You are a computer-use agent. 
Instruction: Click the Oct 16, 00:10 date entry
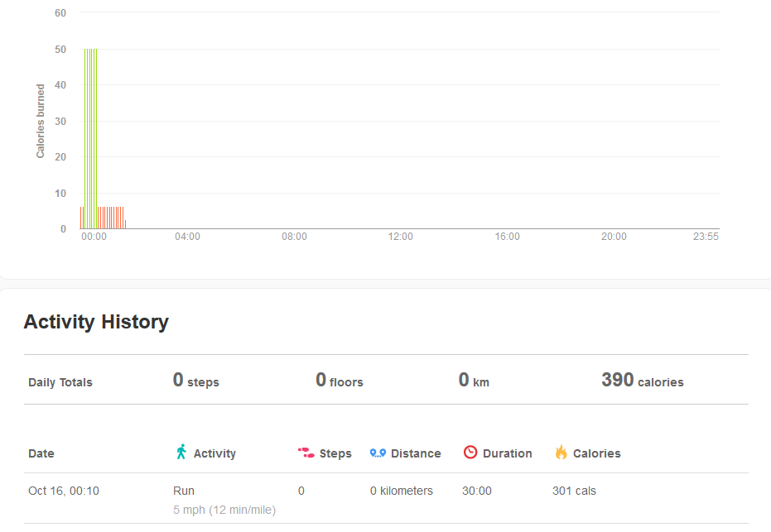tap(64, 491)
